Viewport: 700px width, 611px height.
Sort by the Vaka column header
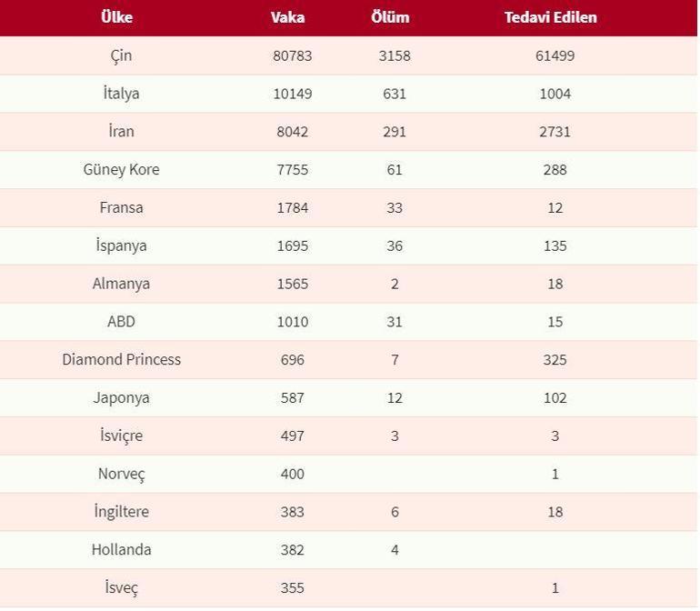(288, 17)
